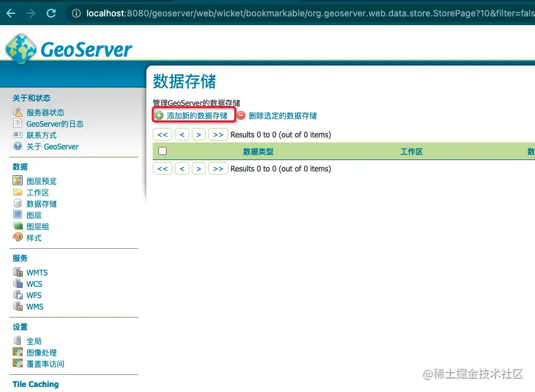Toggle the select-all checkbox in table header
Screen dimensions: 535x392
coord(162,151)
